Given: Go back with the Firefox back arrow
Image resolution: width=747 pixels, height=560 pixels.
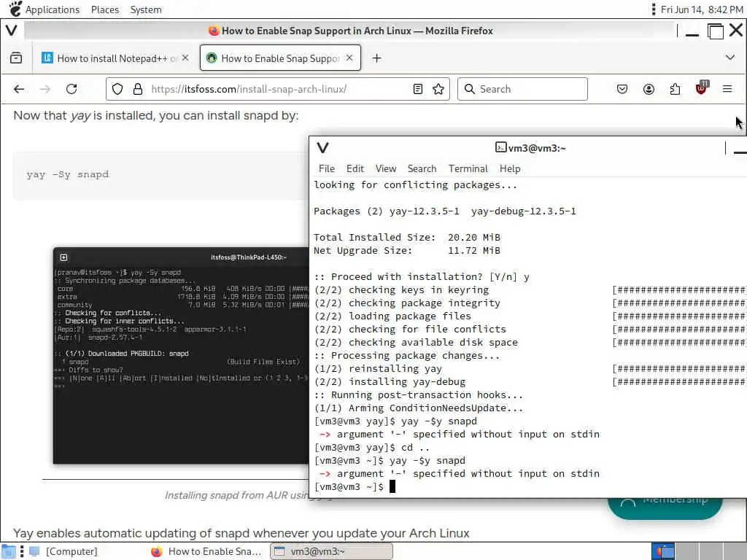Looking at the screenshot, I should [19, 89].
